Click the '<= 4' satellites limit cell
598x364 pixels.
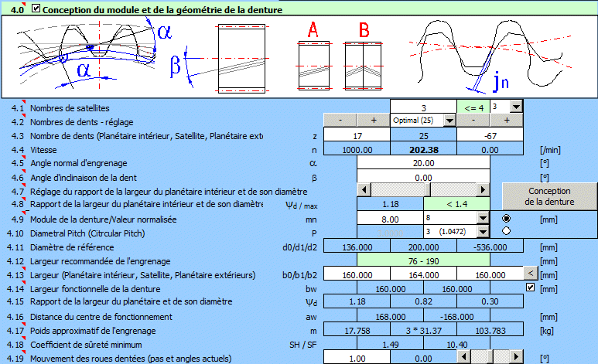473,108
